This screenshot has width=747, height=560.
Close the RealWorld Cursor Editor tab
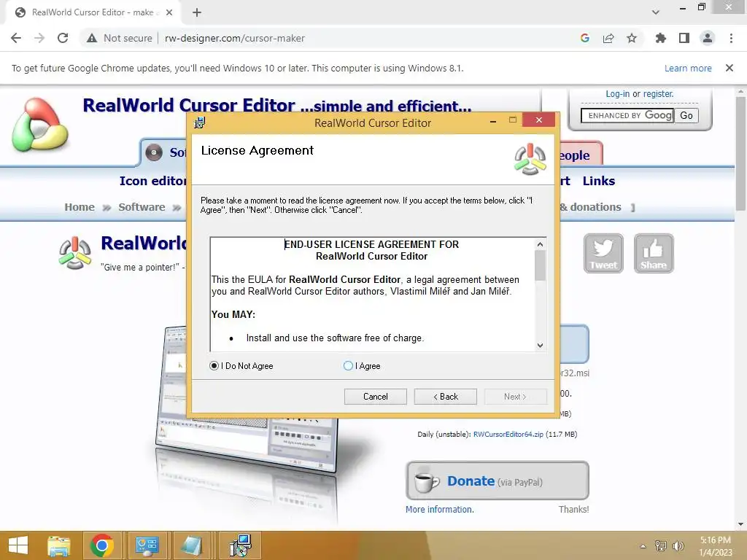click(169, 12)
